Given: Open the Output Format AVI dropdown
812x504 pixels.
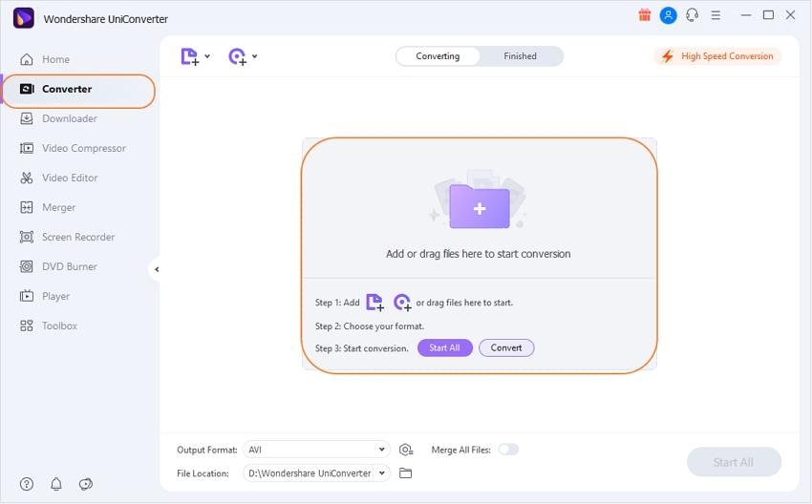Looking at the screenshot, I should [316, 450].
